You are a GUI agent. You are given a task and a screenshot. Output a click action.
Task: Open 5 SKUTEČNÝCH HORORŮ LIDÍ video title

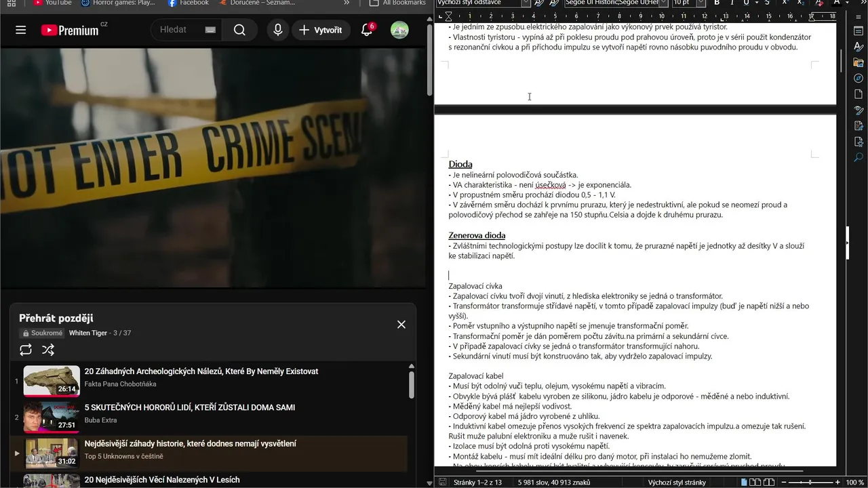point(189,407)
